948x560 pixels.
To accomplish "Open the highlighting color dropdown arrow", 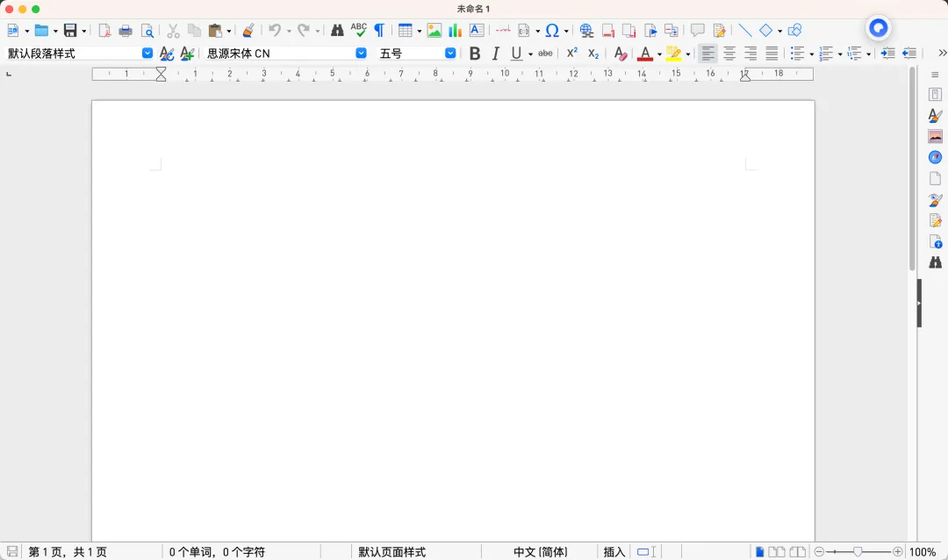I will [687, 54].
